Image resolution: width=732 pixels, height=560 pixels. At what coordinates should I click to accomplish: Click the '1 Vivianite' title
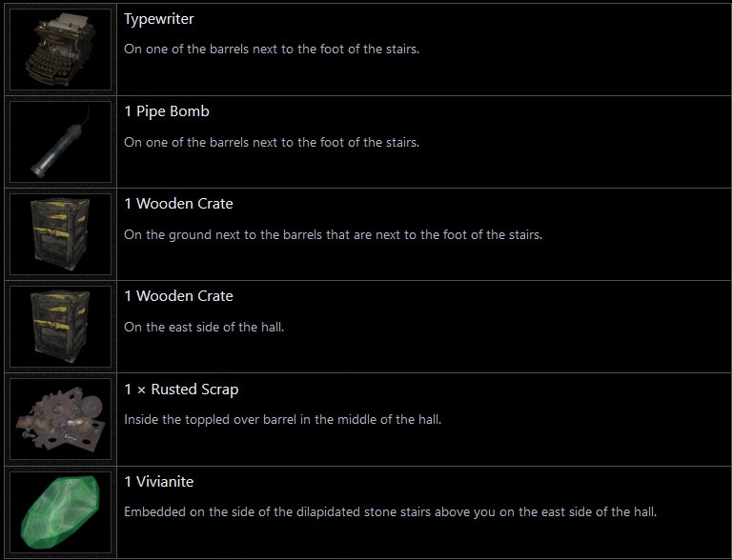[x=158, y=482]
